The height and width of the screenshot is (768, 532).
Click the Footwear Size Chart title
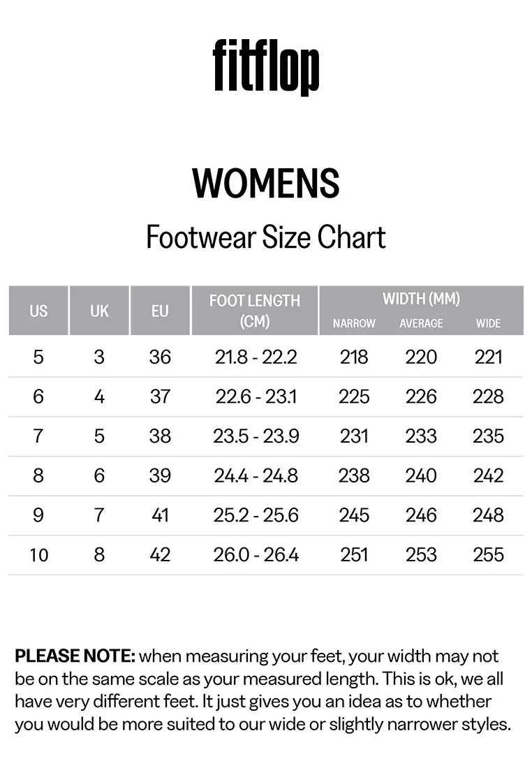(266, 237)
